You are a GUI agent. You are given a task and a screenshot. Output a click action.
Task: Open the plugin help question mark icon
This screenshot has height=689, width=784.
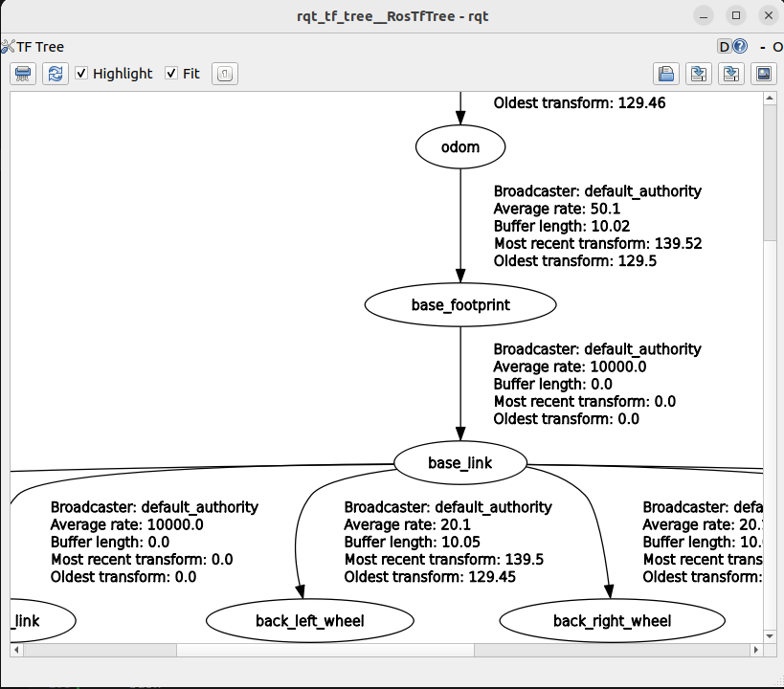tap(740, 46)
